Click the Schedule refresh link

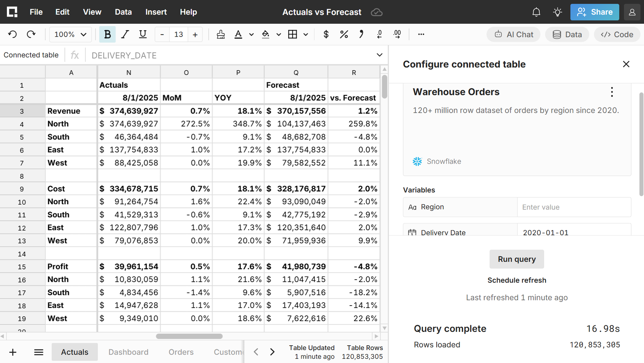517,280
